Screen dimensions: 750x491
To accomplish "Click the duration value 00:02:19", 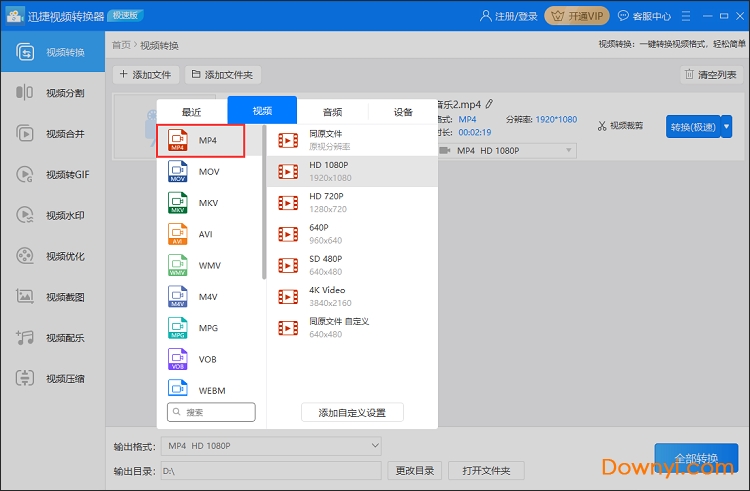I will point(474,132).
